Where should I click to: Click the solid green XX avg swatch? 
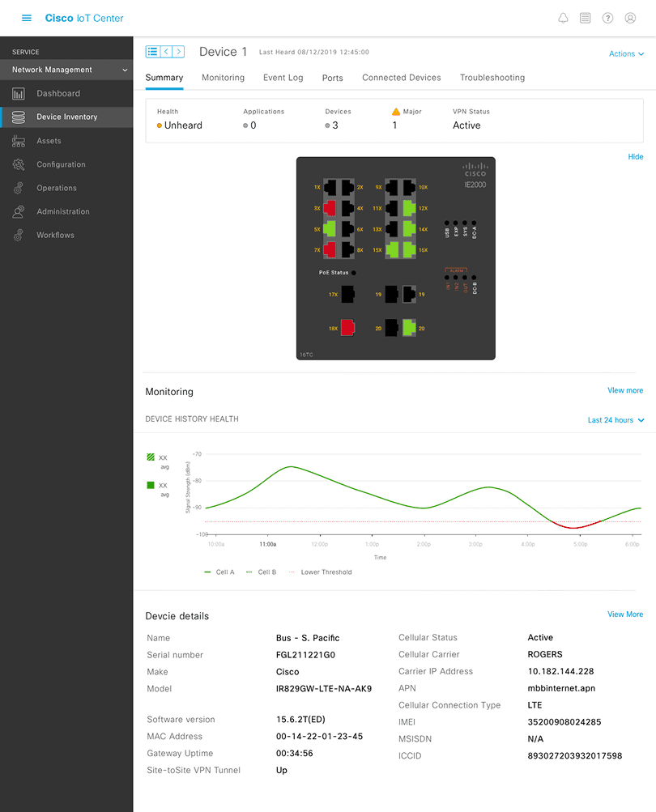[x=151, y=485]
